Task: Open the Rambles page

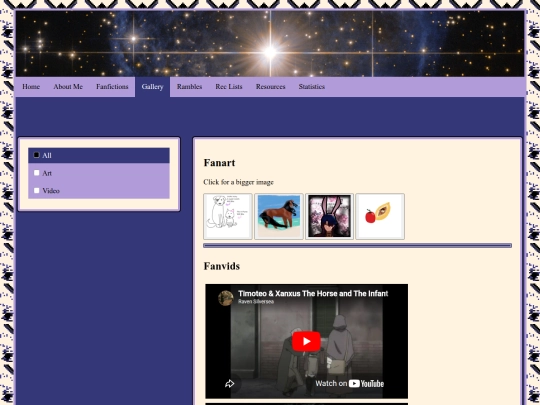Action: [x=189, y=87]
